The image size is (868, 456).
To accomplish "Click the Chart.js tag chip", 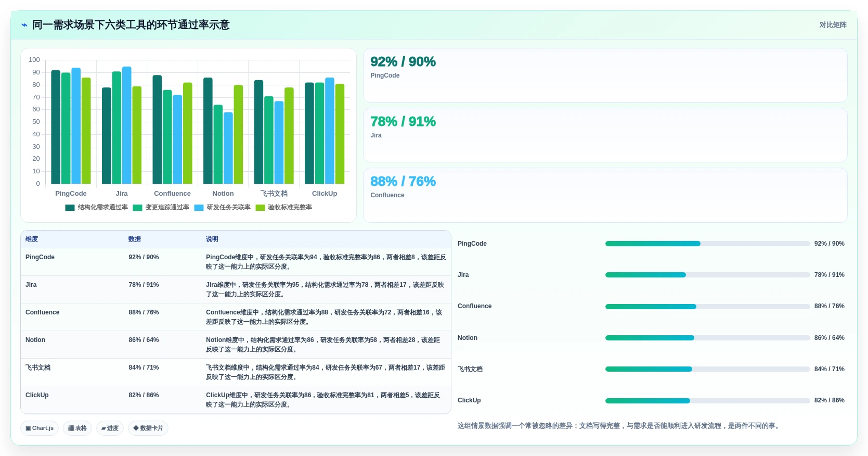I will tap(40, 428).
